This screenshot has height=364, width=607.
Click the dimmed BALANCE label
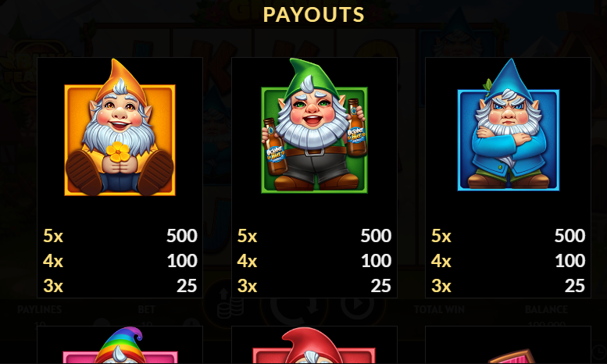(546, 309)
